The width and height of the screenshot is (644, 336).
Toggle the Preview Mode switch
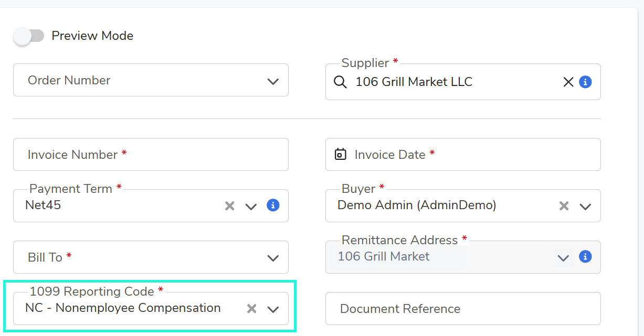click(29, 36)
